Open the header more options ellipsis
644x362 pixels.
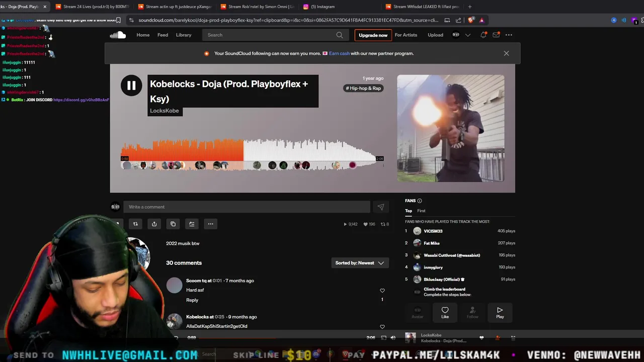(x=509, y=35)
